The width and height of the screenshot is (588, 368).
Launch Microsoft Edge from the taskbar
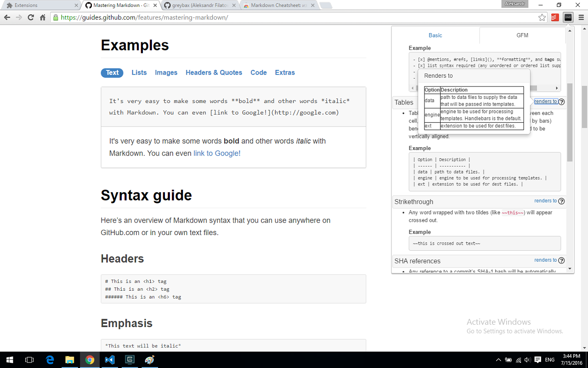coord(50,360)
